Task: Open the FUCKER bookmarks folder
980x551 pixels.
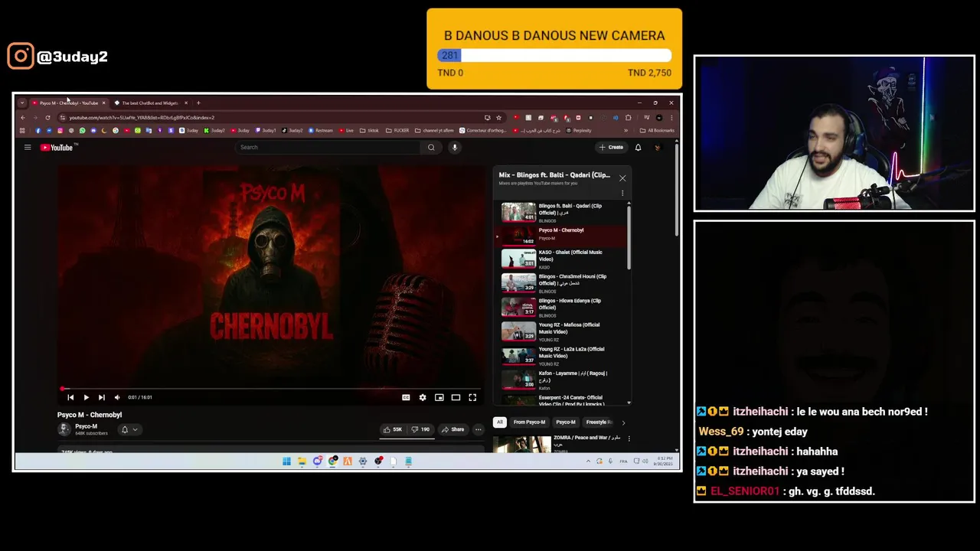Action: point(398,131)
